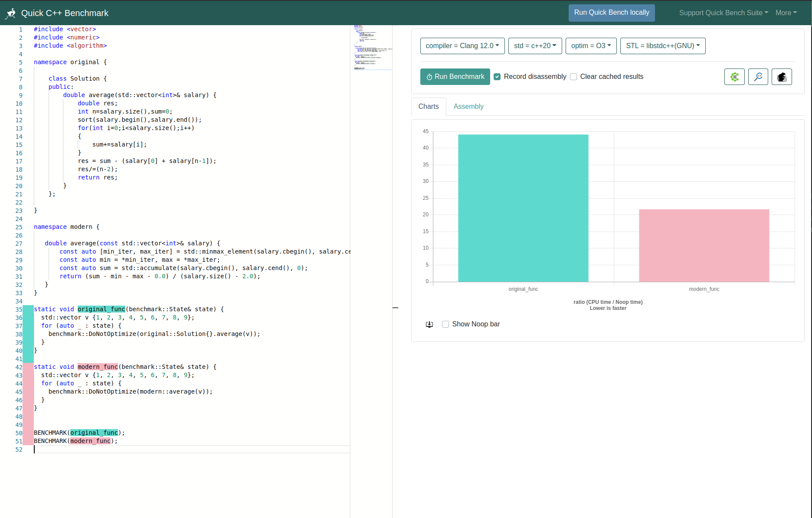Expand the More menu
Screen dimensions: 812x518
coord(786,13)
